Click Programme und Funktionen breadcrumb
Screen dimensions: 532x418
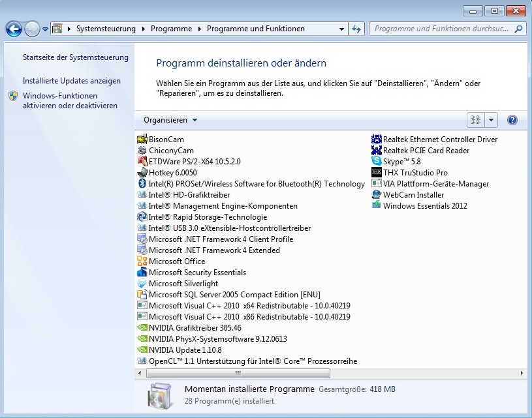click(x=256, y=29)
